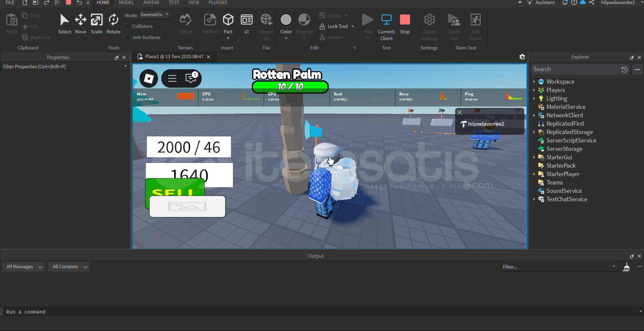Expand the Players tree node
The width and height of the screenshot is (644, 331).
(534, 90)
